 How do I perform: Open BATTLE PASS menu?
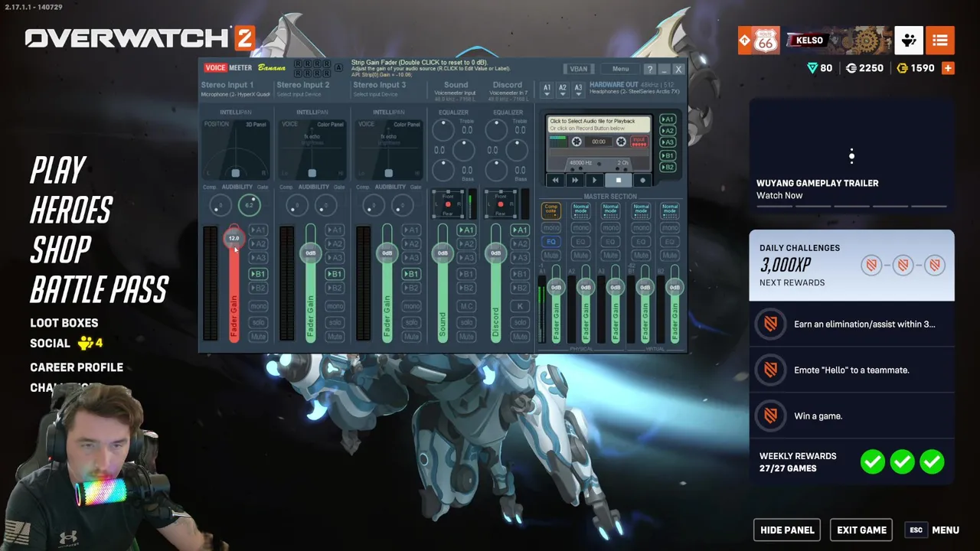click(x=99, y=290)
